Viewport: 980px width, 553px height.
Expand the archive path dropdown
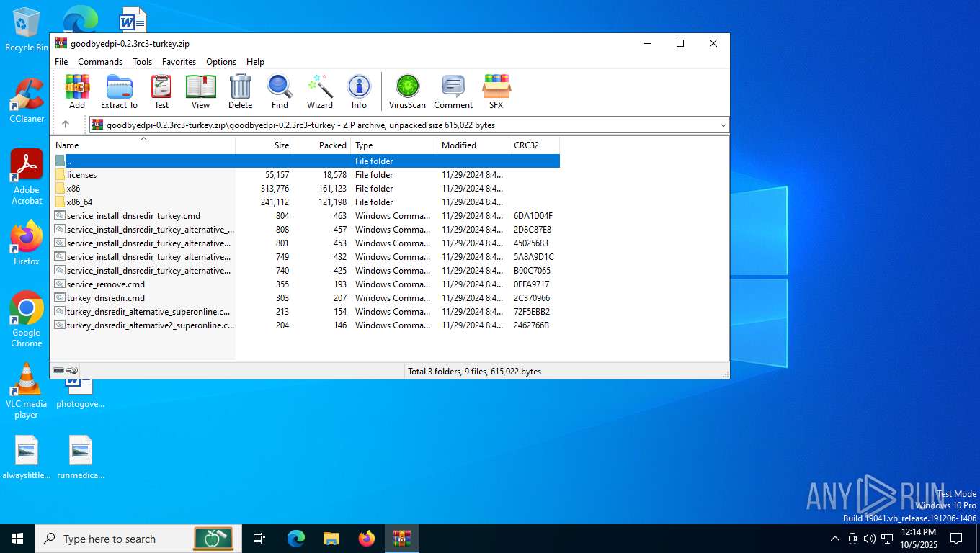(x=723, y=125)
